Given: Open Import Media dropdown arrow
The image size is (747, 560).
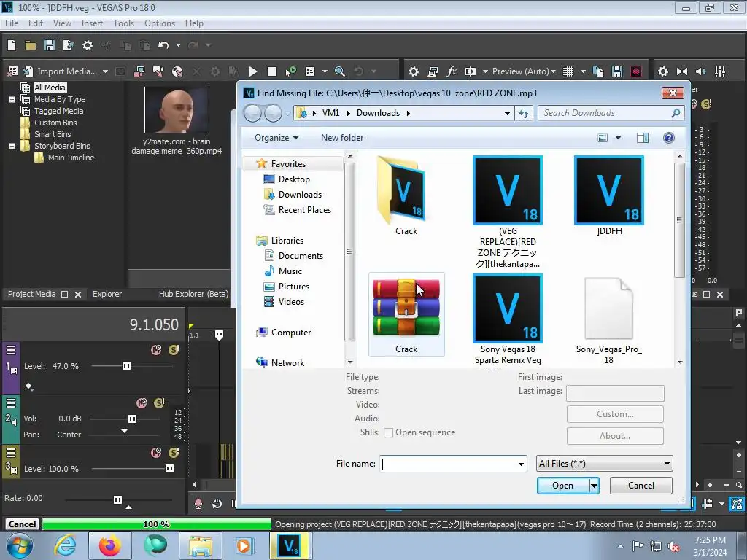Looking at the screenshot, I should [105, 71].
